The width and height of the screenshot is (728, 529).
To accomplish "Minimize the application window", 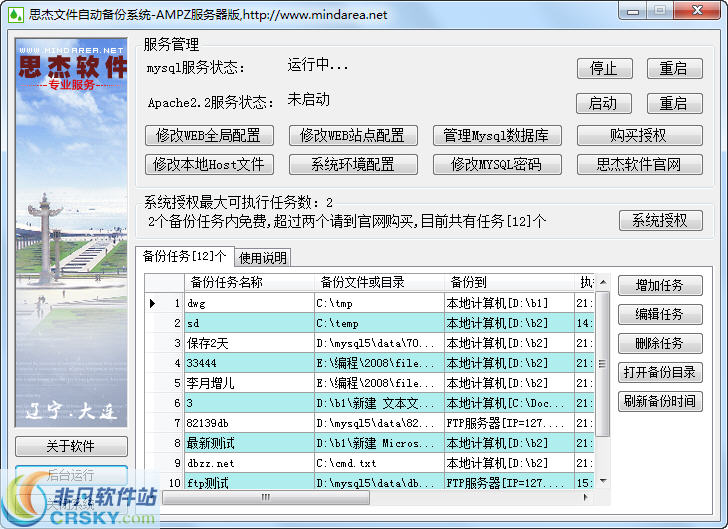I will [633, 11].
